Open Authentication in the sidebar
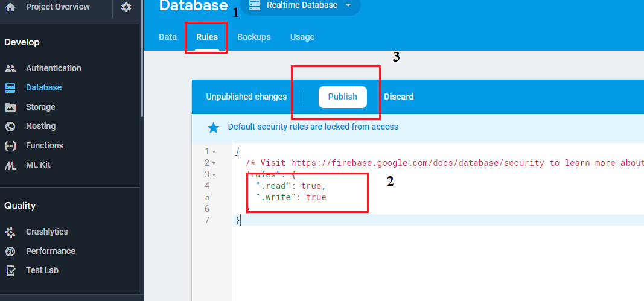The width and height of the screenshot is (644, 301). pos(53,68)
